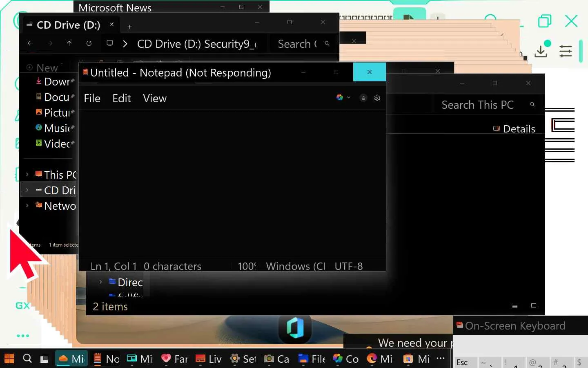Open the browser Downloads icon

(x=541, y=51)
